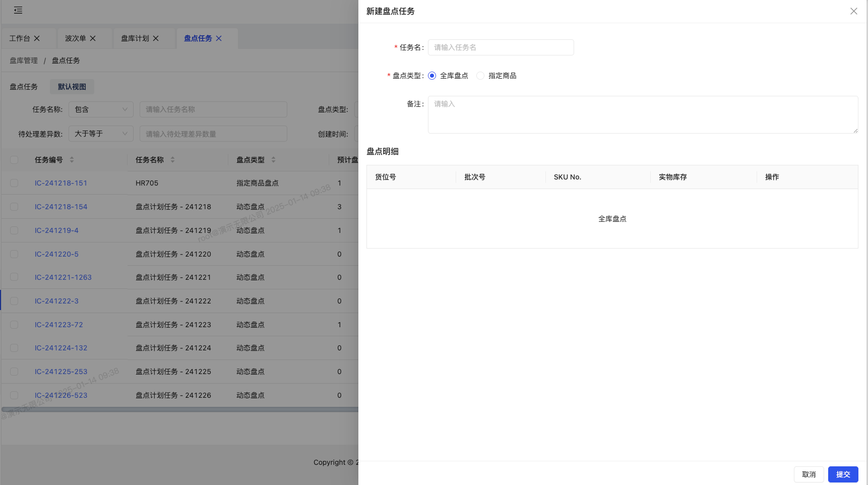Viewport: 868px width, 485px height.
Task: Collapse the sidebar menu icon
Action: pyautogui.click(x=18, y=10)
